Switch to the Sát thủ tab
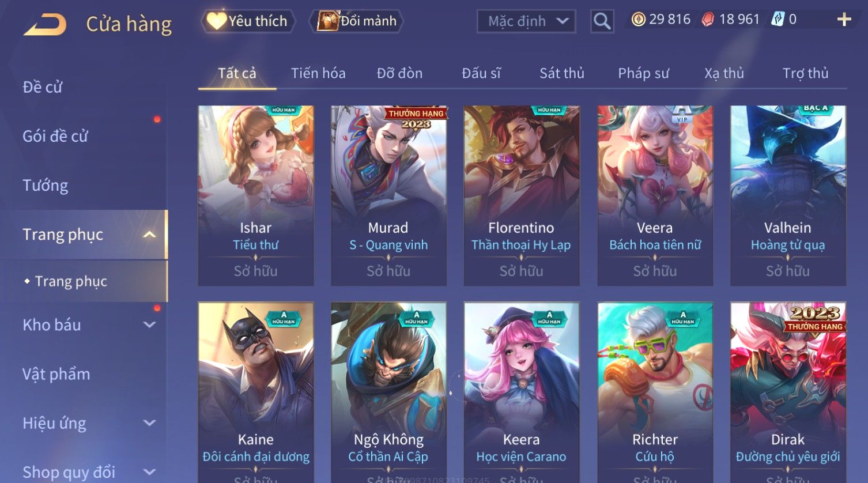This screenshot has height=483, width=868. [561, 73]
